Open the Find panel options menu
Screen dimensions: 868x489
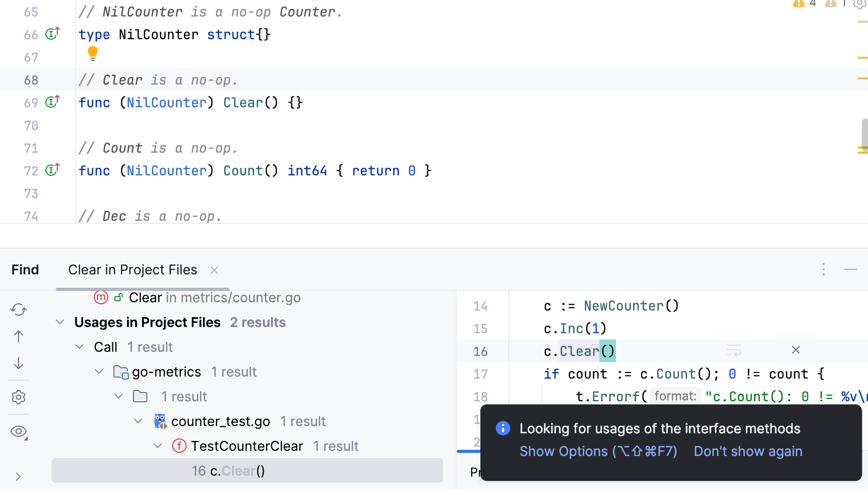[823, 269]
